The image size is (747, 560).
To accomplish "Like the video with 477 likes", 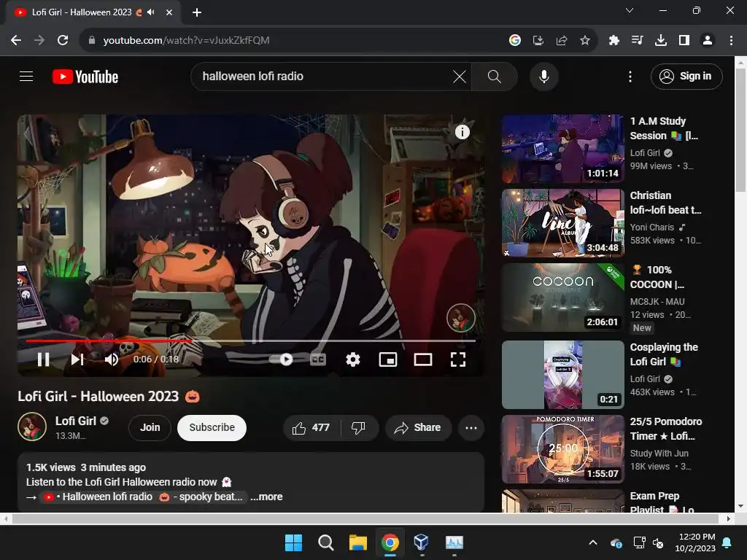I will [x=311, y=427].
